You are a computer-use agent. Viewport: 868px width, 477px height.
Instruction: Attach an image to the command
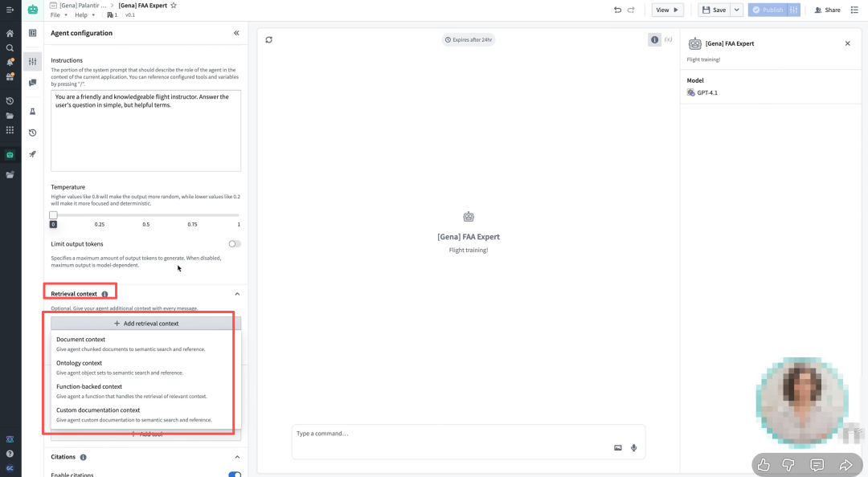(x=618, y=447)
